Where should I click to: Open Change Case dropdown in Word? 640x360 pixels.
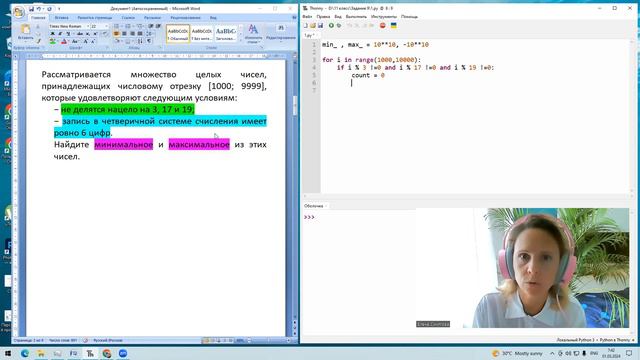[x=75, y=41]
